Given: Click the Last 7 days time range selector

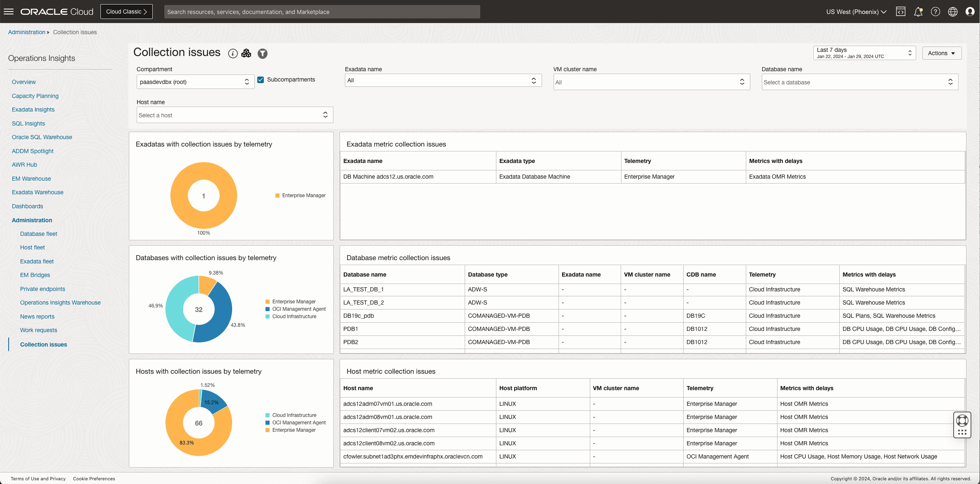Looking at the screenshot, I should (863, 53).
